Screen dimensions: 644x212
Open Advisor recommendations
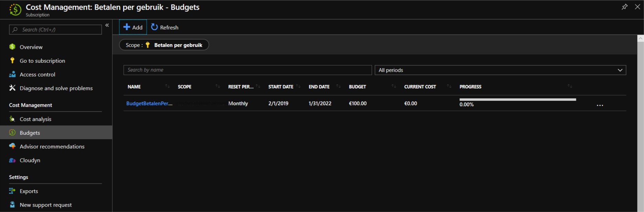coord(52,146)
